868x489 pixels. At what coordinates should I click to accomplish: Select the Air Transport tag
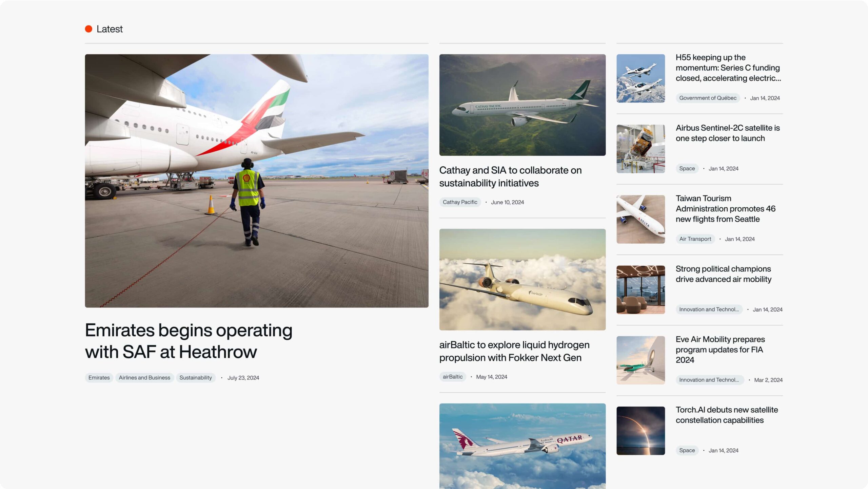point(695,239)
